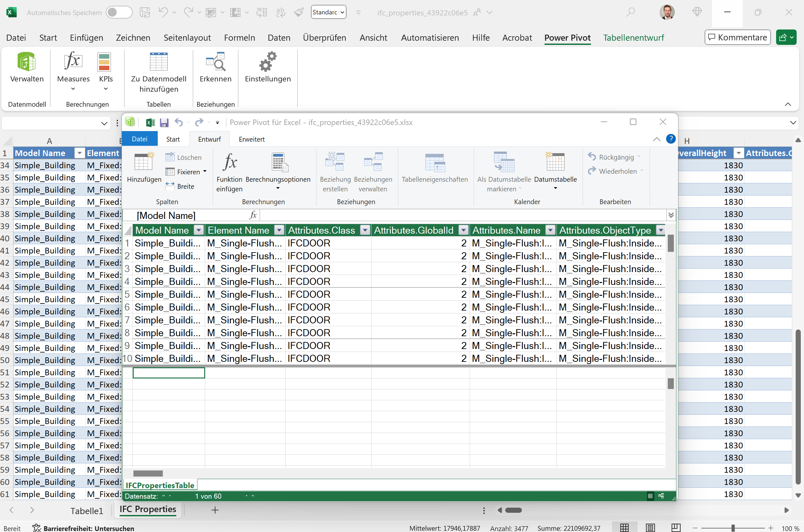
Task: Select empty measure cell under Model Name
Action: 169,372
